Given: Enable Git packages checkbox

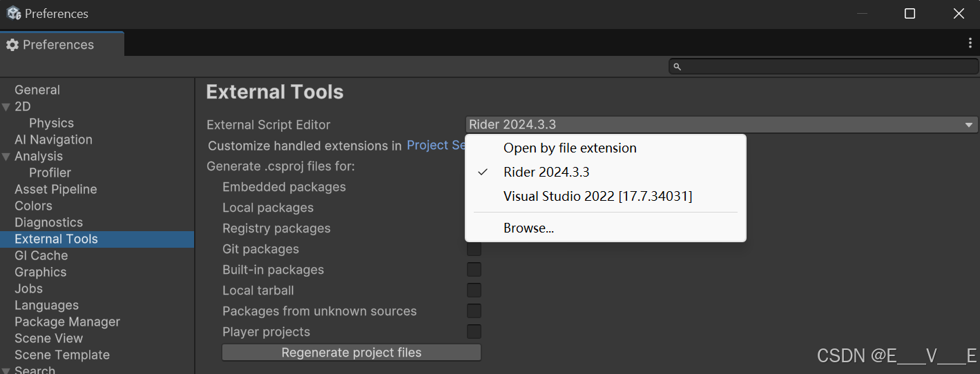Looking at the screenshot, I should click(x=474, y=249).
